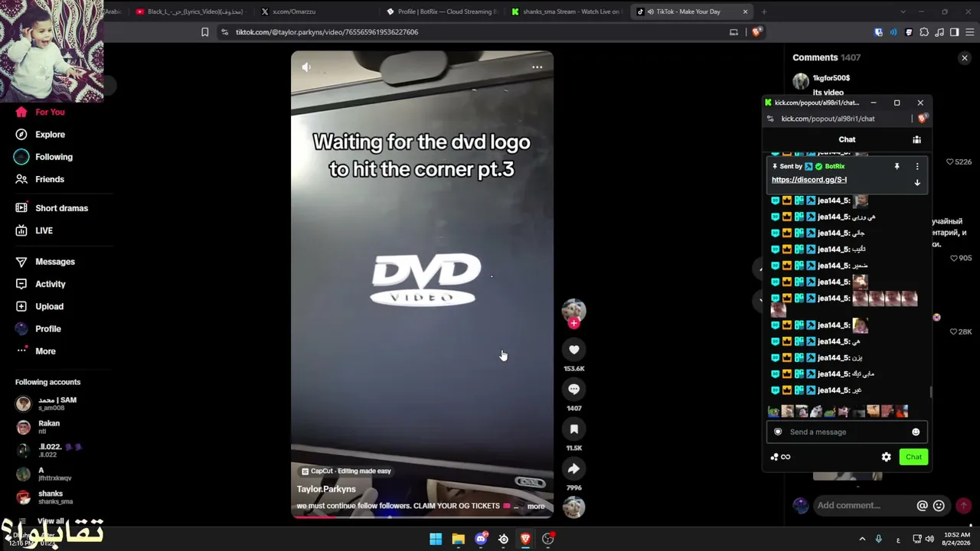Switch to the Black_L Lyrics Video tab
The height and width of the screenshot is (551, 980).
click(191, 11)
